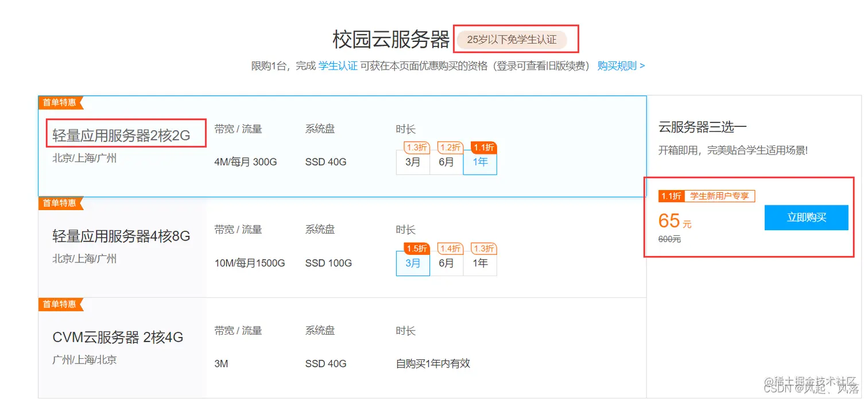Click the 学生新用户专享 label
The image size is (868, 399).
(x=719, y=196)
